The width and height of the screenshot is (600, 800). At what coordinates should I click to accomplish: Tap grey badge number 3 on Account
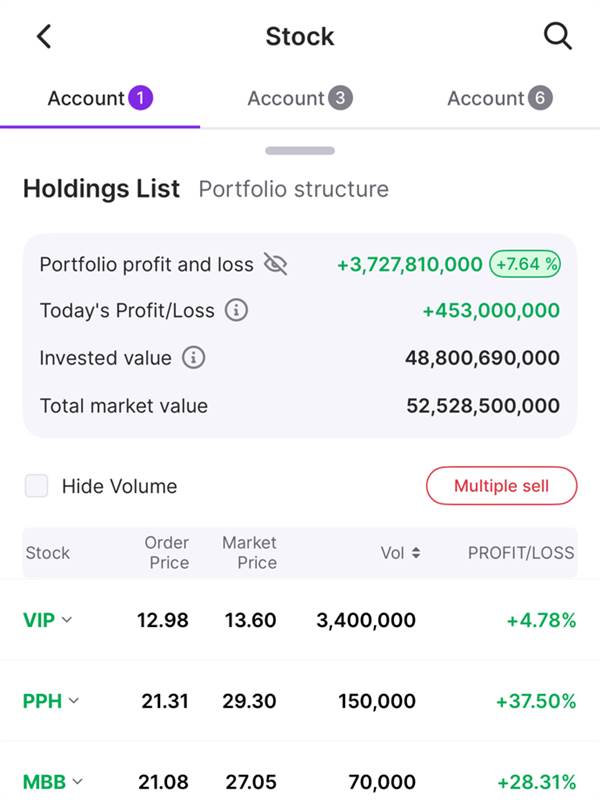point(340,98)
